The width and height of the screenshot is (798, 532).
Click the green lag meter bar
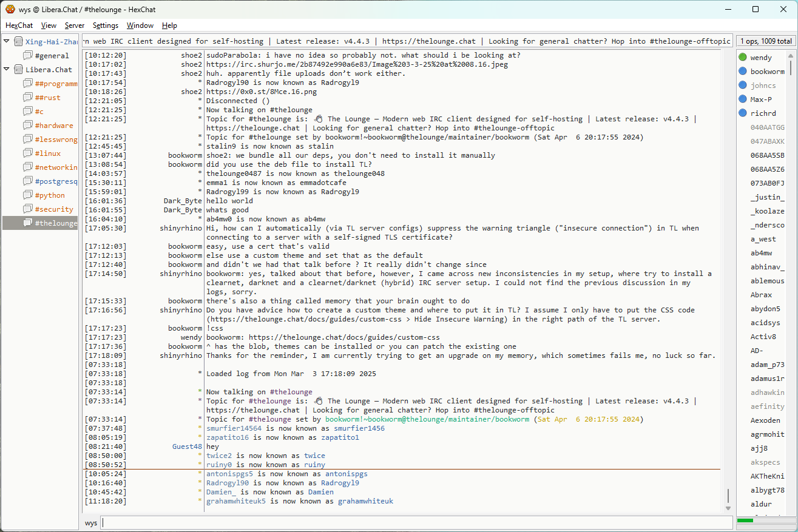pos(745,520)
